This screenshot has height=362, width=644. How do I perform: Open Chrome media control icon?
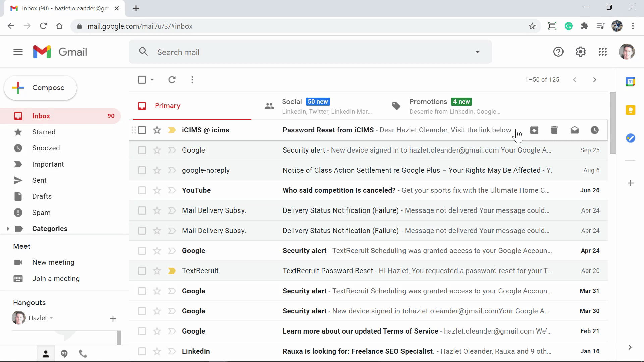(x=600, y=26)
